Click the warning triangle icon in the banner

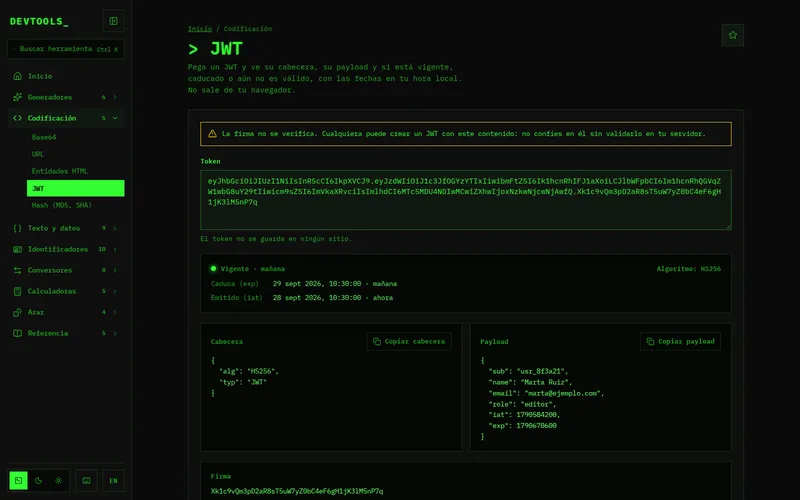(212, 134)
